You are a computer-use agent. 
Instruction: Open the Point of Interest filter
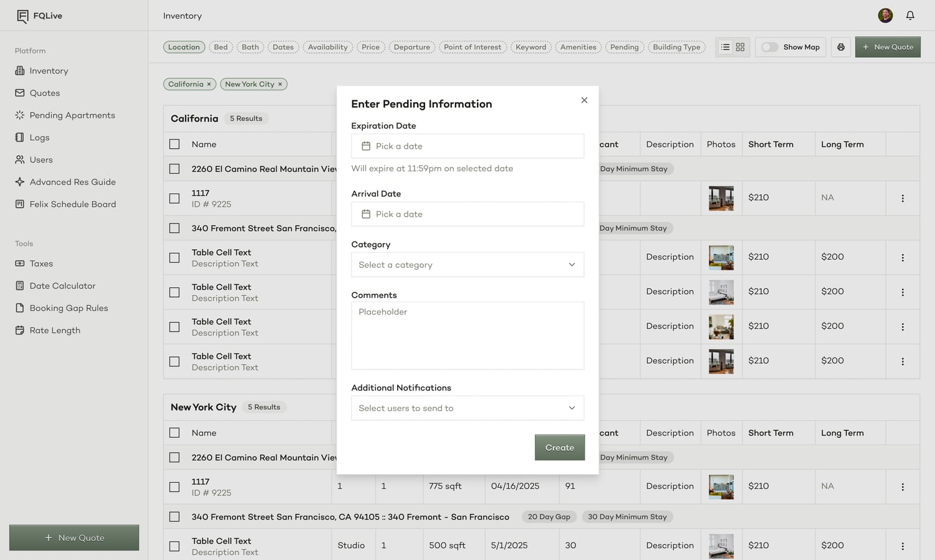tap(472, 47)
